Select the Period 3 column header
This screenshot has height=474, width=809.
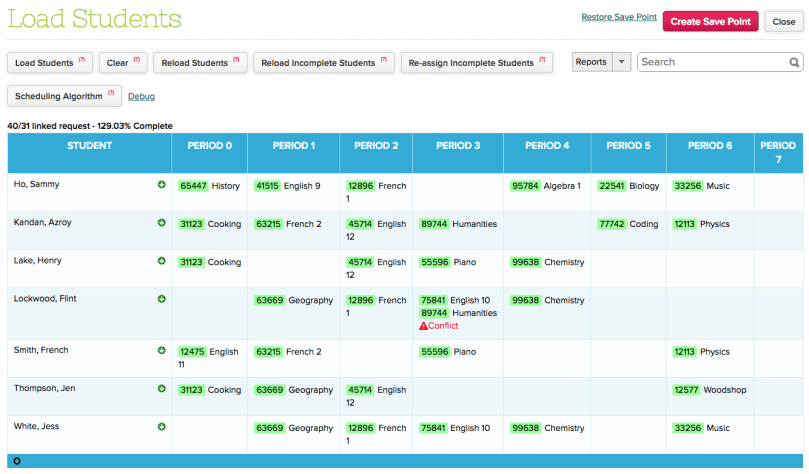[x=456, y=146]
